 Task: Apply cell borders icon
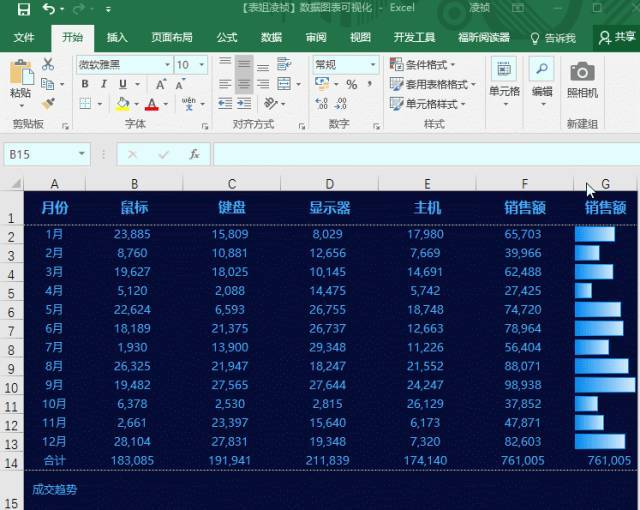click(x=85, y=104)
